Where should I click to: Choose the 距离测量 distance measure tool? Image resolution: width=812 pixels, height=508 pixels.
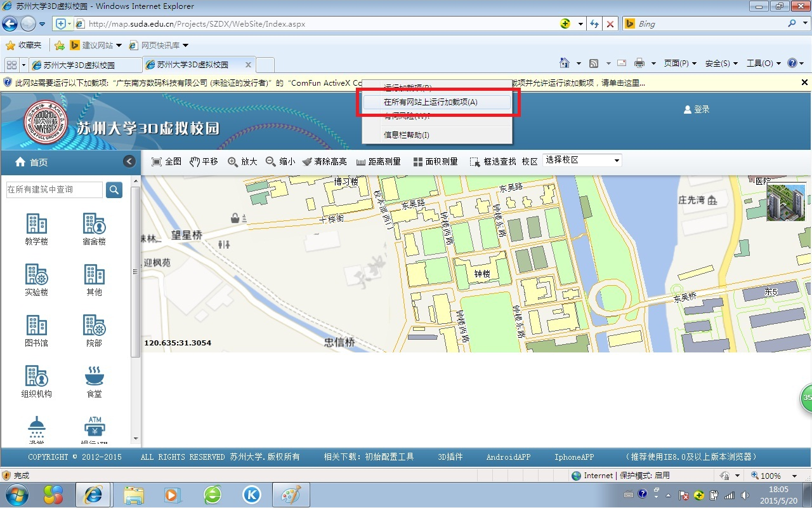(x=379, y=162)
